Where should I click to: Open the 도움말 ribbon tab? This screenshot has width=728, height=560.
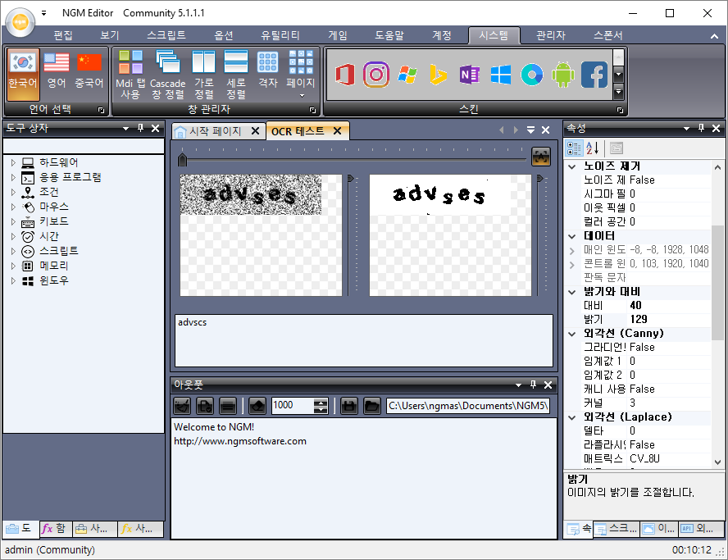[389, 35]
